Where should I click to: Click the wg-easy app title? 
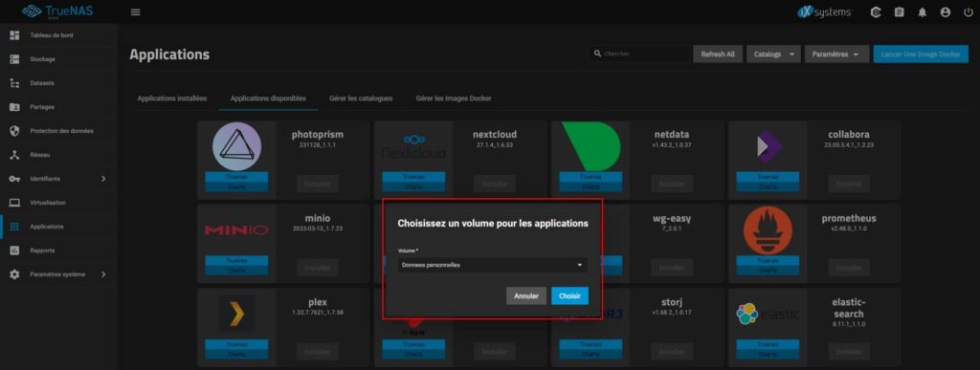(x=672, y=218)
